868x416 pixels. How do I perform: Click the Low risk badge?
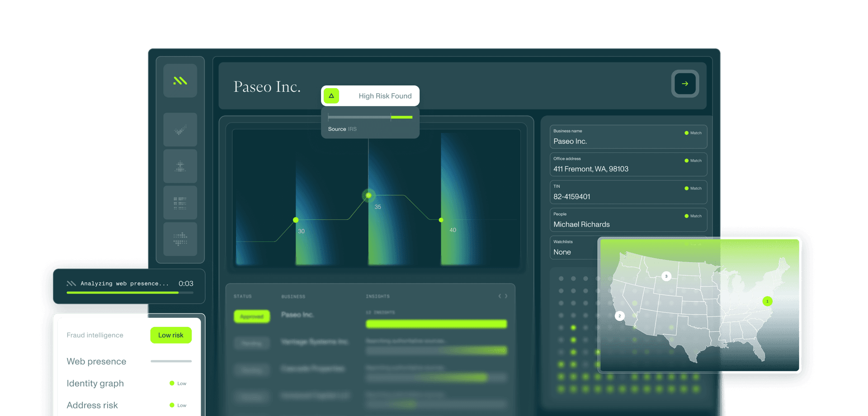(171, 335)
